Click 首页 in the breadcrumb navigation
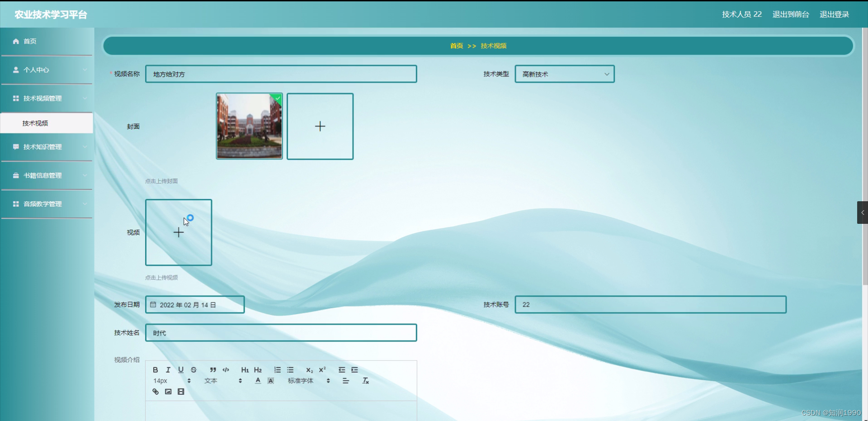The width and height of the screenshot is (868, 421). pos(456,46)
